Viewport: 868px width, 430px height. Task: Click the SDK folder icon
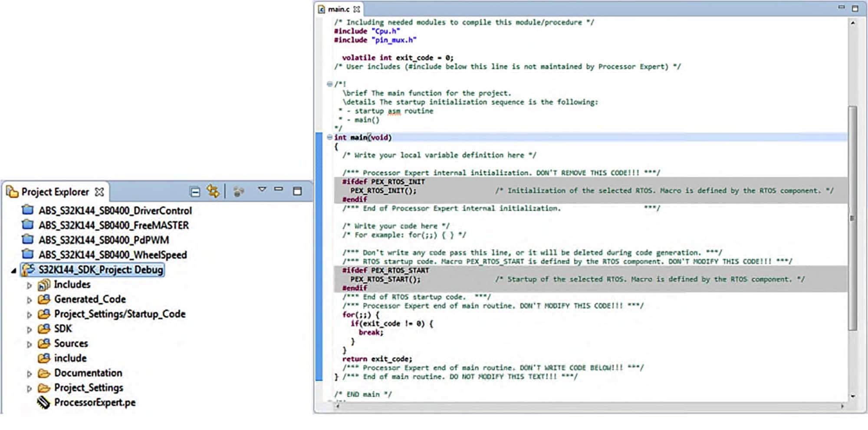44,329
